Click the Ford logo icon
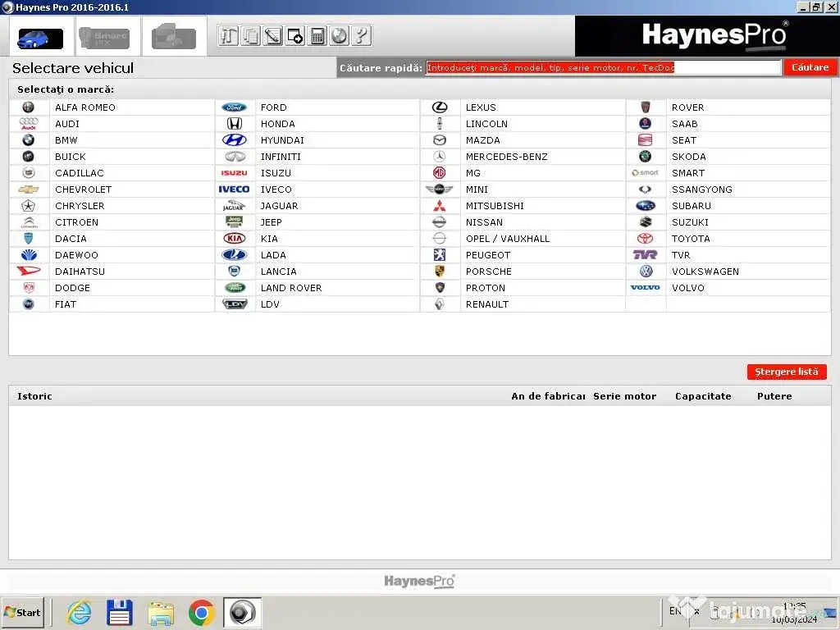Image resolution: width=840 pixels, height=630 pixels. pos(234,107)
